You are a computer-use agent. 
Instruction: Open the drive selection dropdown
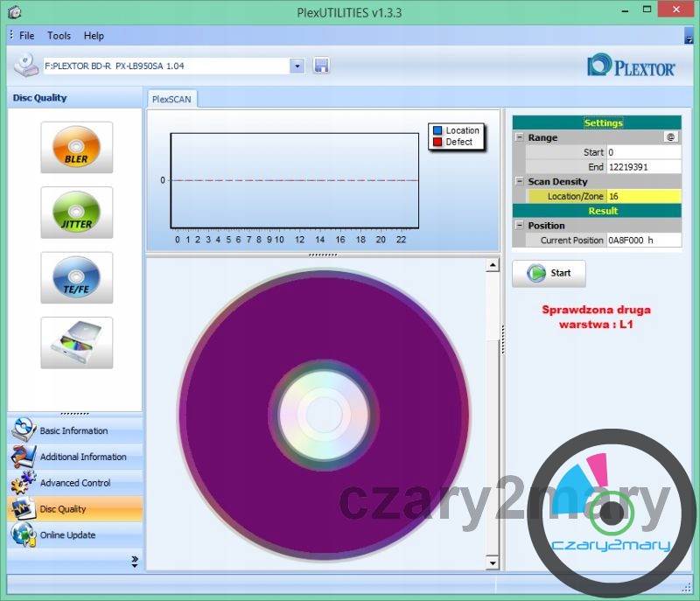pyautogui.click(x=297, y=66)
